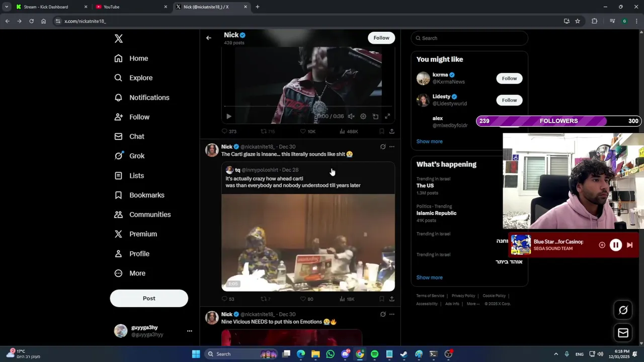
Task: Add the Blue Star track with plus icon
Action: 602,245
